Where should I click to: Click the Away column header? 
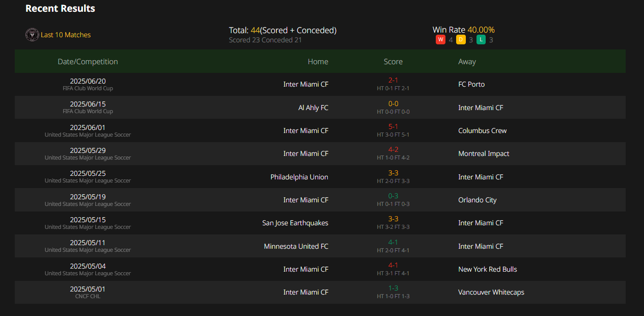[467, 62]
